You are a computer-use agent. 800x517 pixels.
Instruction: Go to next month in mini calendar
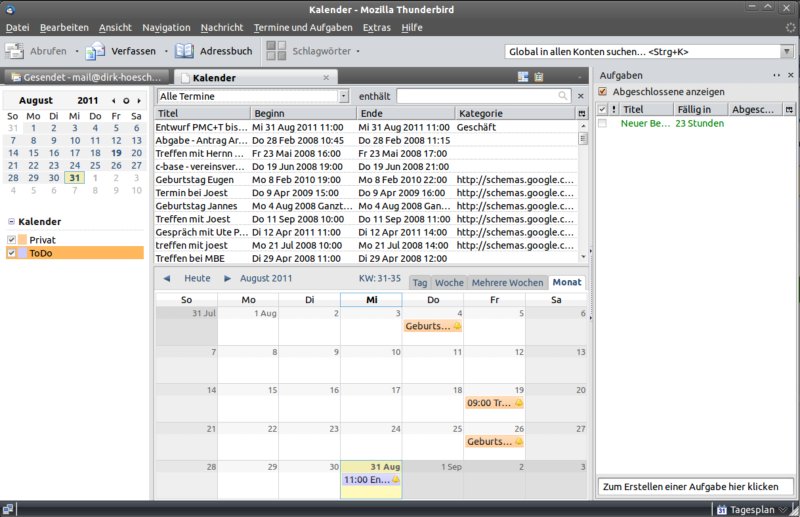click(139, 101)
